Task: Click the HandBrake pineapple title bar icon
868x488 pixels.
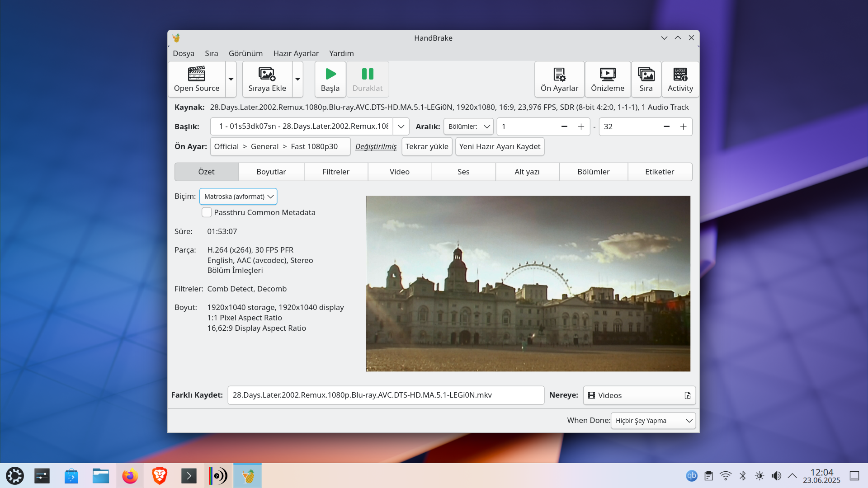Action: pos(176,38)
